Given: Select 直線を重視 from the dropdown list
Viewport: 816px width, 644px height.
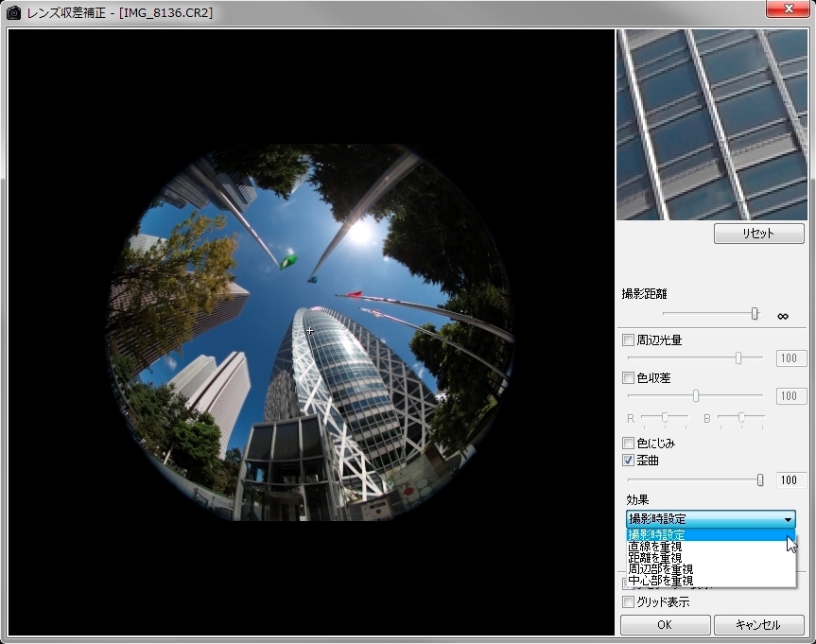Looking at the screenshot, I should (x=710, y=547).
